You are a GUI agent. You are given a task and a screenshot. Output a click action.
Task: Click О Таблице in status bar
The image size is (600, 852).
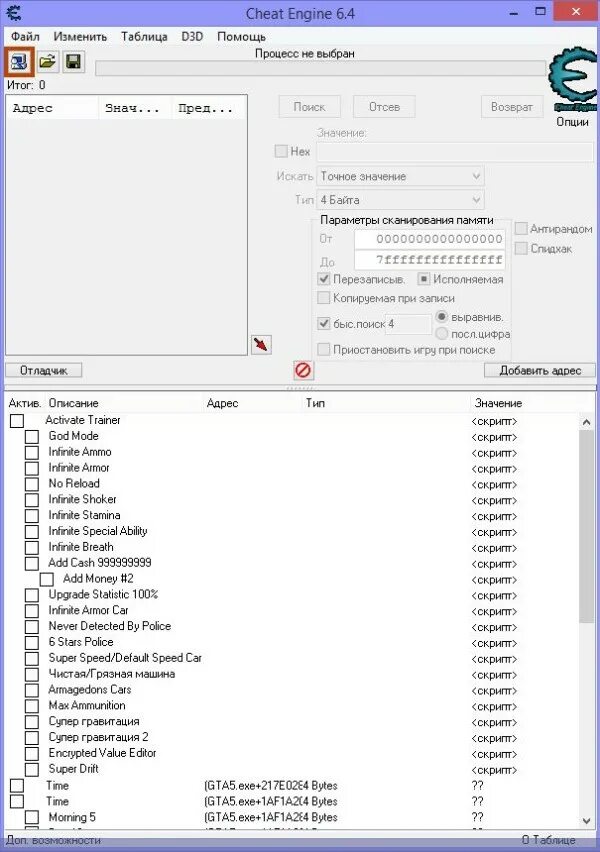548,840
